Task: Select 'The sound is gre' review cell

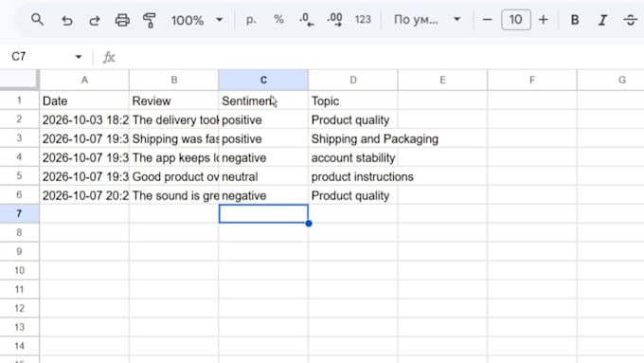Action: point(173,195)
